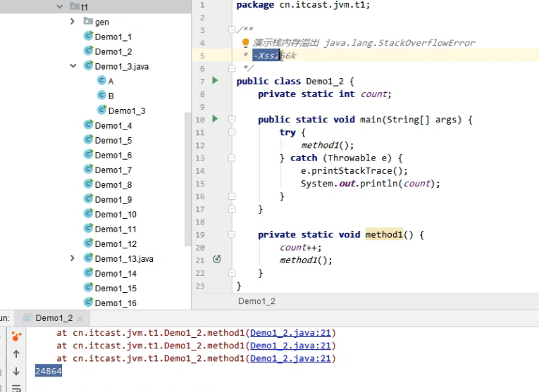
Task: Collapse the Demo1_3.java file node
Action: [x=73, y=66]
